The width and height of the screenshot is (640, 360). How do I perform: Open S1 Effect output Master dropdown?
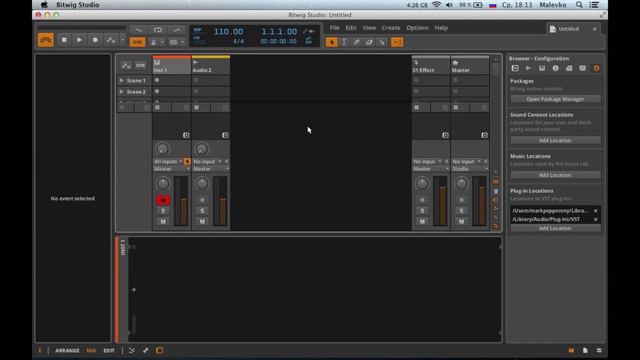tap(431, 169)
